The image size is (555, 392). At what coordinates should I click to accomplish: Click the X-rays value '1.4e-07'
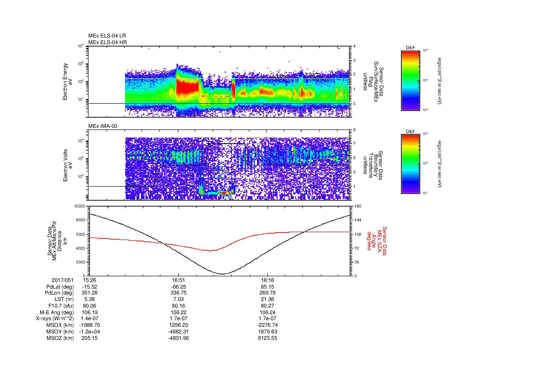coord(89,318)
